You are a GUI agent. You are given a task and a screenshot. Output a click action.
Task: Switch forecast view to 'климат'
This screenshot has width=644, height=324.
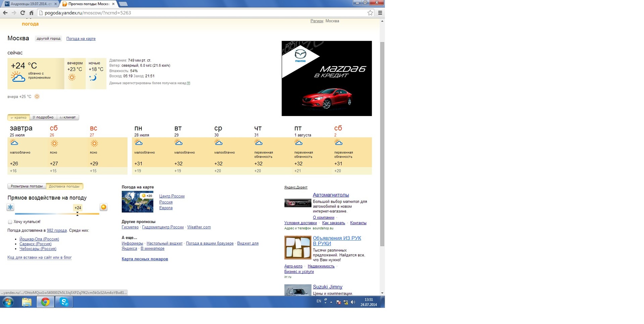pos(68,117)
